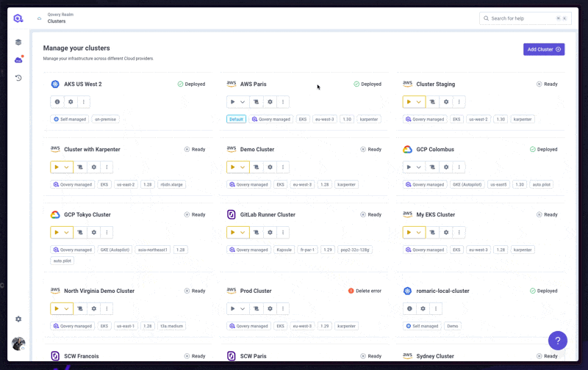Expand deploy chevron of North Virginia Demo Cluster
This screenshot has height=370, width=588.
pyautogui.click(x=66, y=308)
